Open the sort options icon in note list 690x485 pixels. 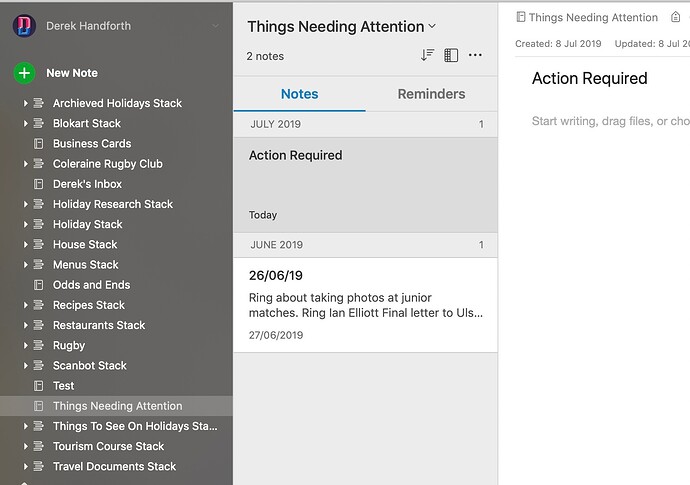427,55
